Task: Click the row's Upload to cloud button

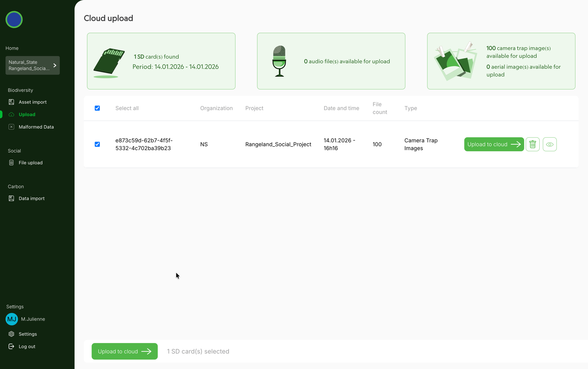Action: coord(494,144)
